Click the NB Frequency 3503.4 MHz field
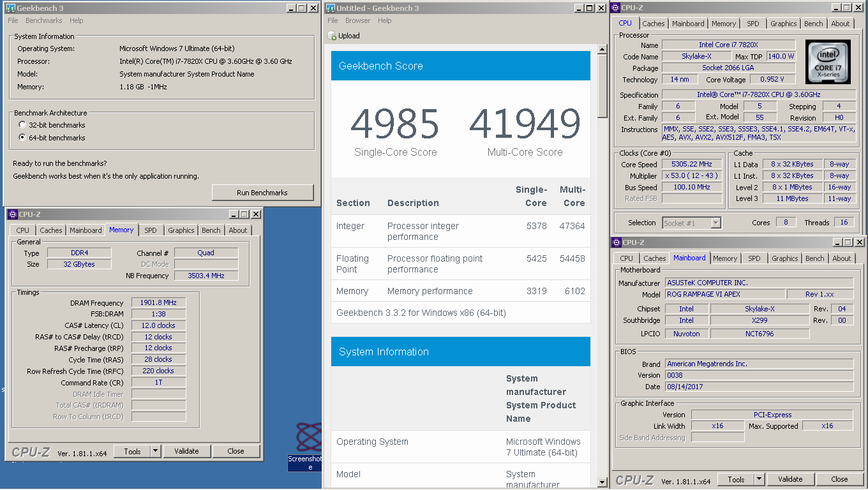 206,276
